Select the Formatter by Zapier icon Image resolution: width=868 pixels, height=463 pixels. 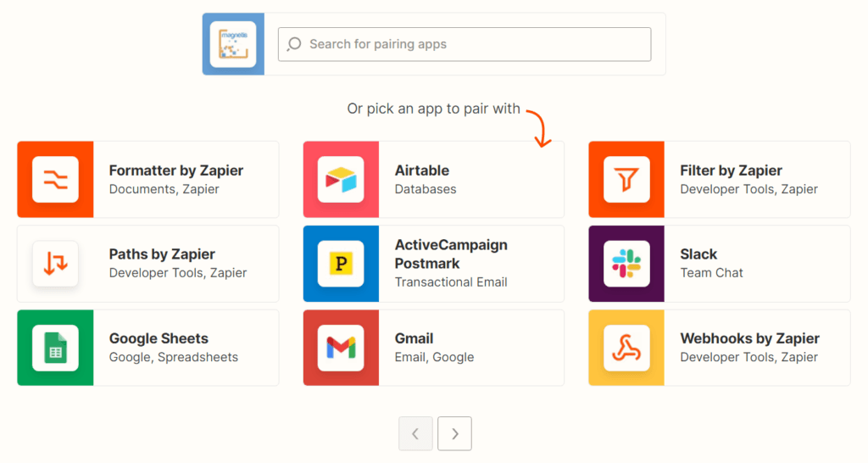(55, 180)
